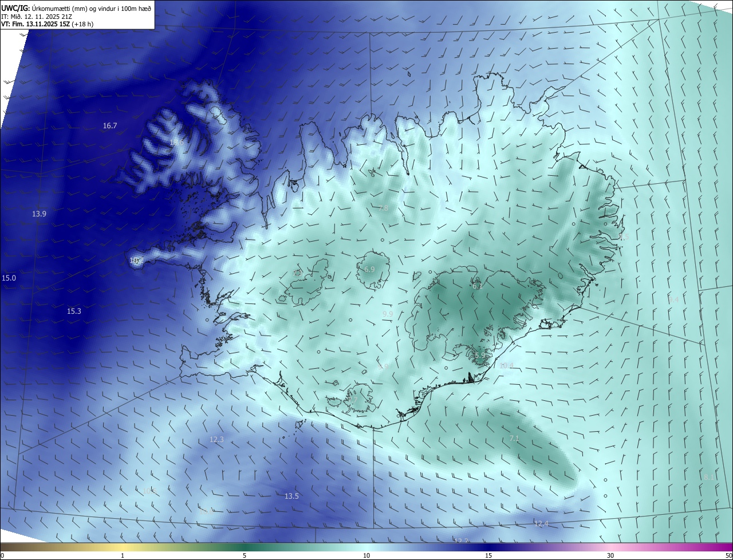The width and height of the screenshot is (733, 560).
Task: Click the color scale label 30
Action: [610, 555]
